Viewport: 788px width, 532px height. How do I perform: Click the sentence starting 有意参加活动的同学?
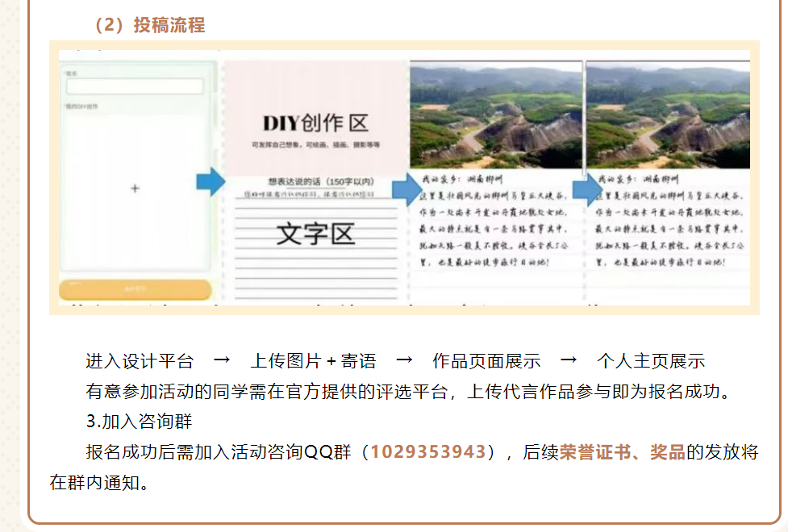coord(408,391)
